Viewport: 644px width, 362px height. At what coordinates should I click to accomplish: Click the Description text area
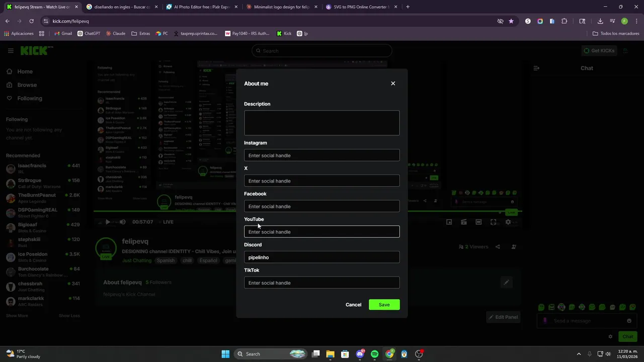(x=321, y=123)
